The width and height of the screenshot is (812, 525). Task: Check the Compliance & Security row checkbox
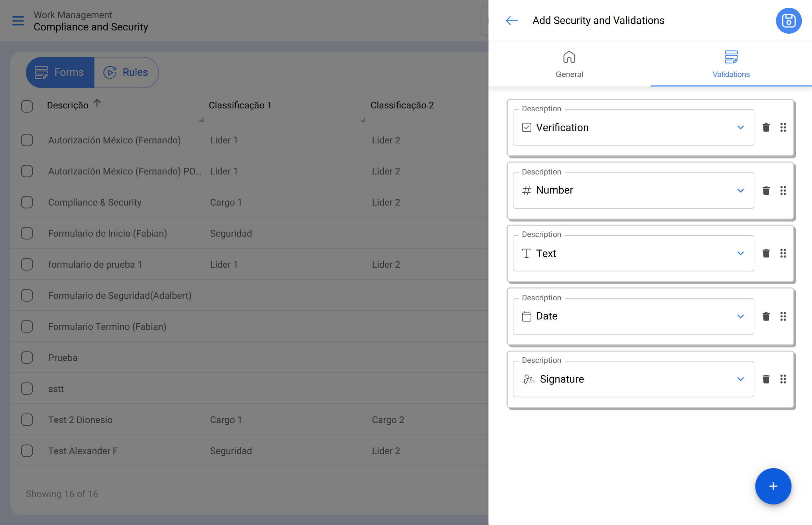point(27,202)
